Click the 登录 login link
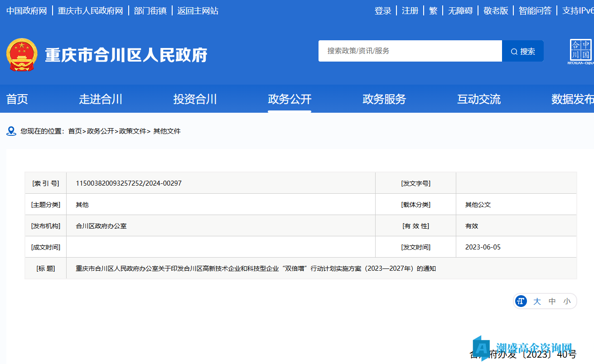594x364 pixels. [x=383, y=11]
